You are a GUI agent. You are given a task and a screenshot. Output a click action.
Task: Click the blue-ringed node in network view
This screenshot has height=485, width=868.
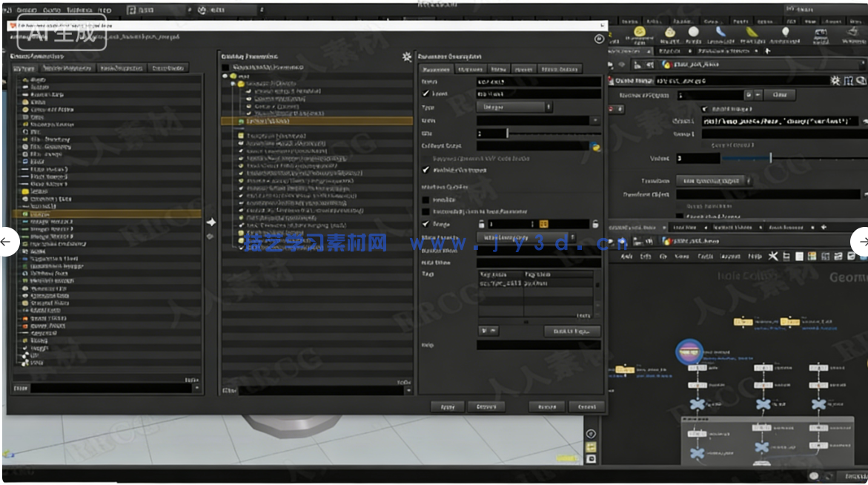point(690,350)
